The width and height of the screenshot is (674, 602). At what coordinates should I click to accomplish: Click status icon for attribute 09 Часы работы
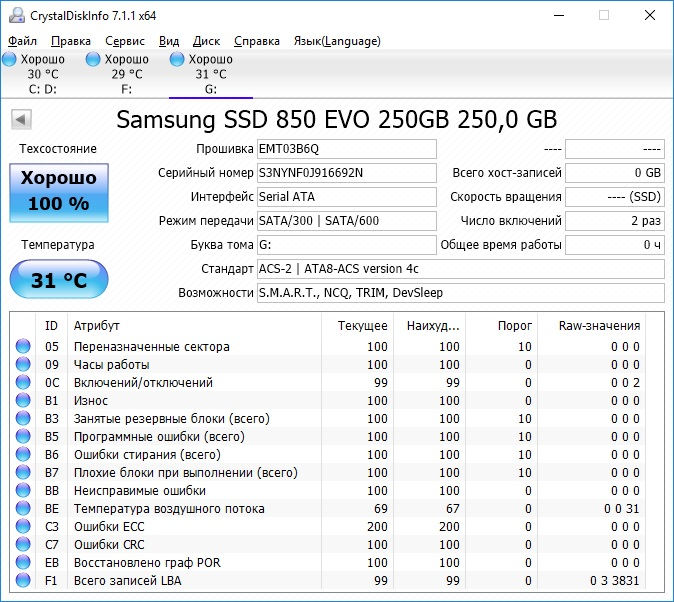click(x=23, y=364)
